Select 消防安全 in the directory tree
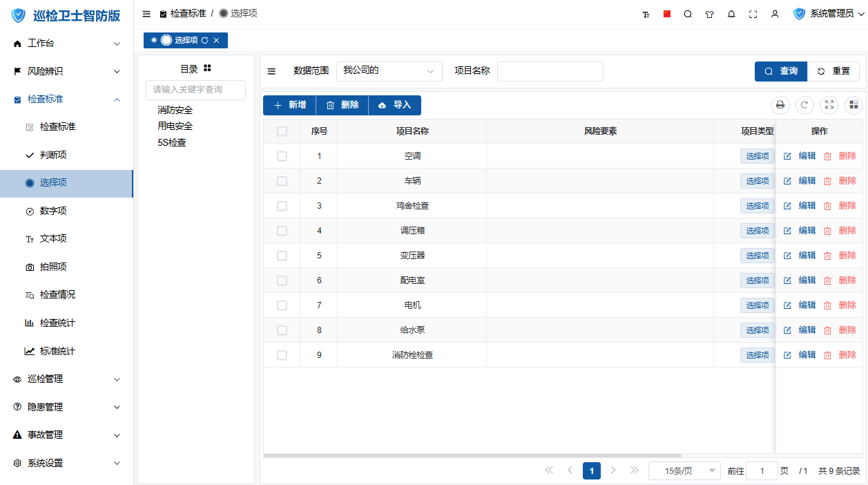The image size is (868, 485). [175, 110]
